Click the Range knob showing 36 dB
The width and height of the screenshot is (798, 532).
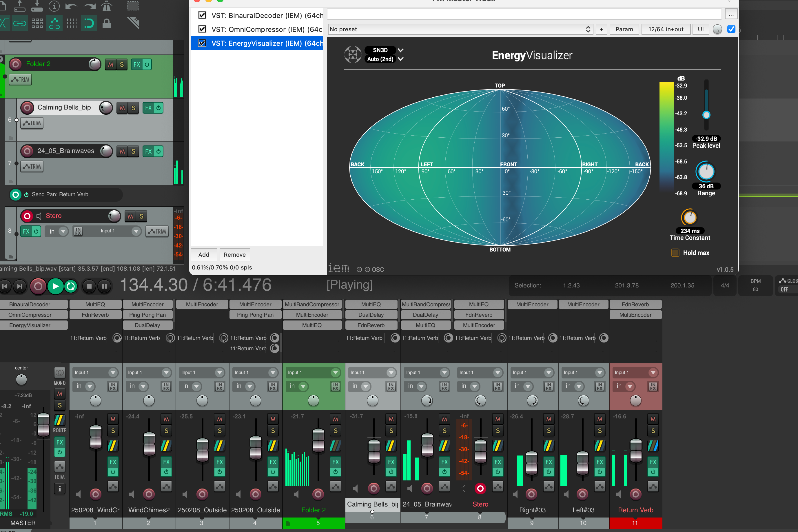click(x=706, y=171)
